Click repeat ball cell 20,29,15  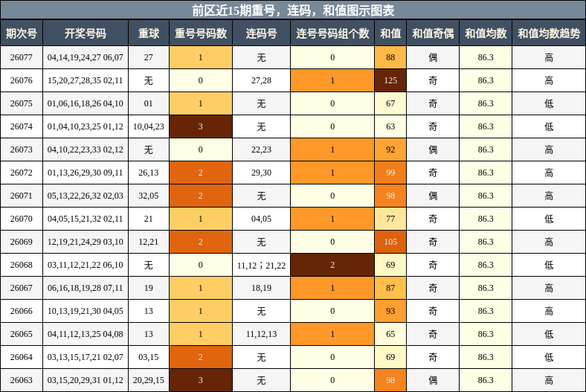click(149, 380)
